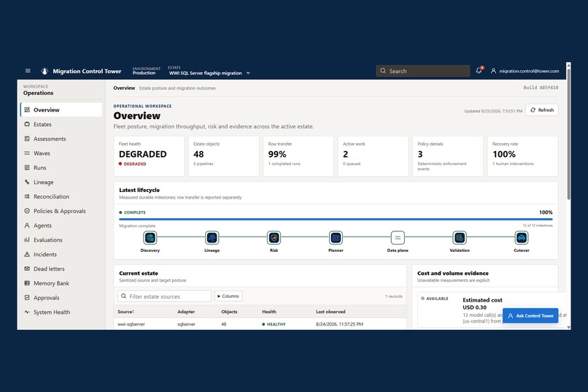
Task: Open the Runs page
Action: 61,168
